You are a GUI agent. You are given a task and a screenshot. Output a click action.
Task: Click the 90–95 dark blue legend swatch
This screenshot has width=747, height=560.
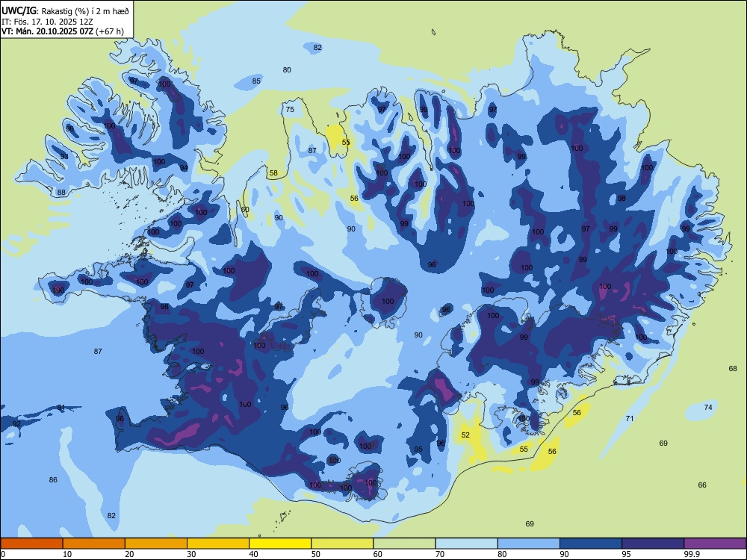click(591, 544)
